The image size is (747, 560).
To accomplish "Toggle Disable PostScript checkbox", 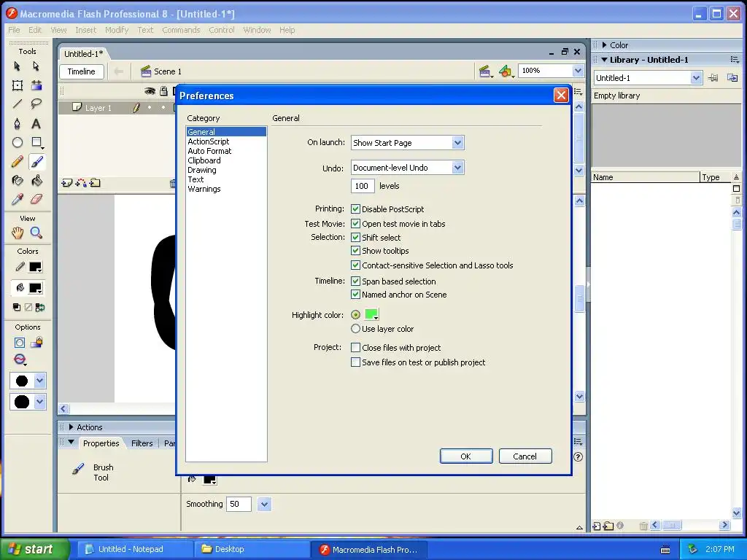I will click(355, 209).
